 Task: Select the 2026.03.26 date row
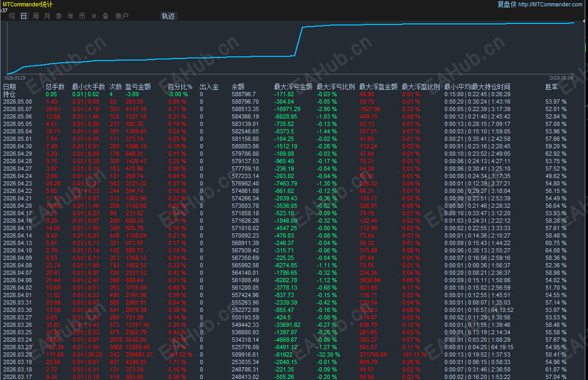point(18,325)
